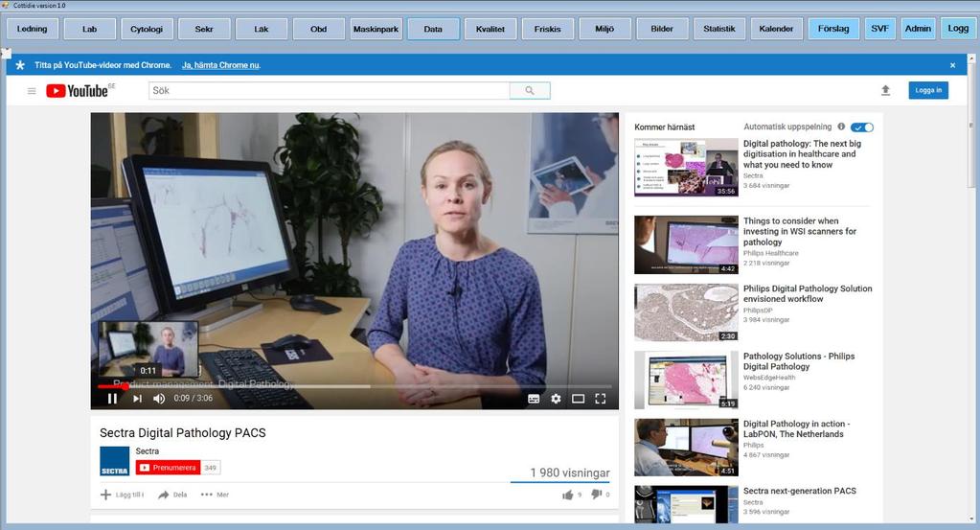Screen dimensions: 980x530
Task: Open the Cytologi tab
Action: 147,29
